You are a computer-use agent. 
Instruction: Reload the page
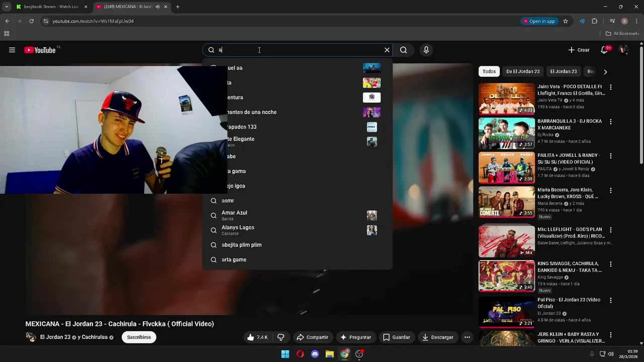(31, 21)
